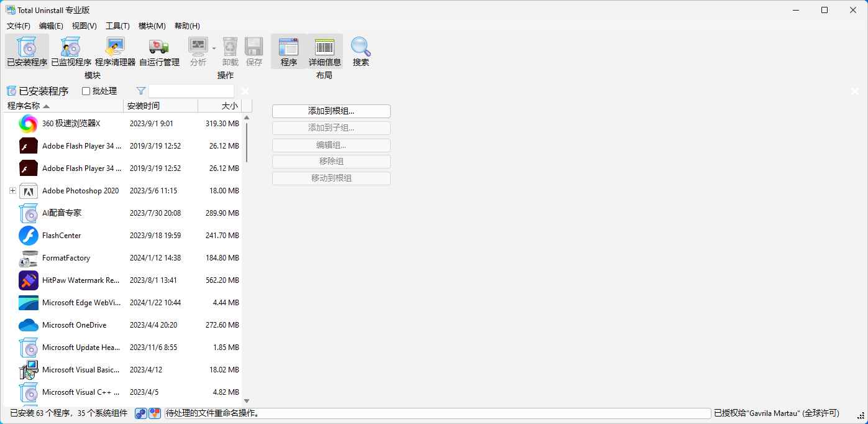Click the first status bar gear icon
868x424 pixels.
[140, 413]
